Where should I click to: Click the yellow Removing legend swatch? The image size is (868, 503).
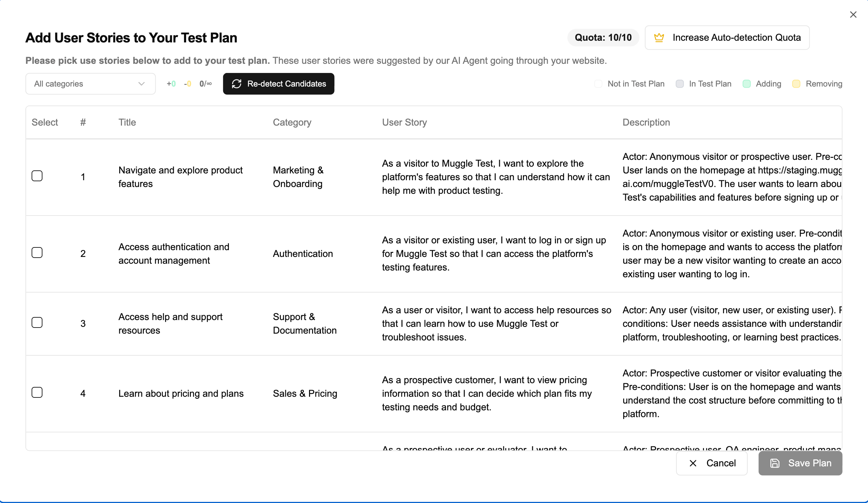pos(796,83)
